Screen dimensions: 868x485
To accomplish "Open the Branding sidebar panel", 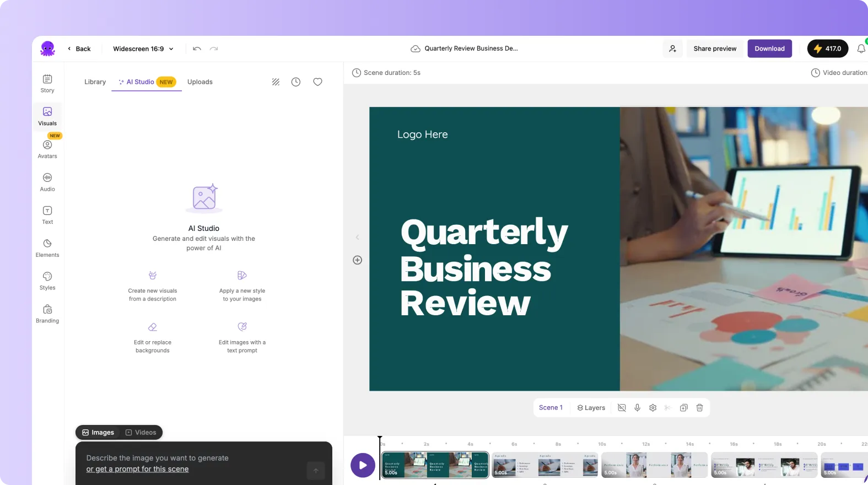I will tap(47, 314).
